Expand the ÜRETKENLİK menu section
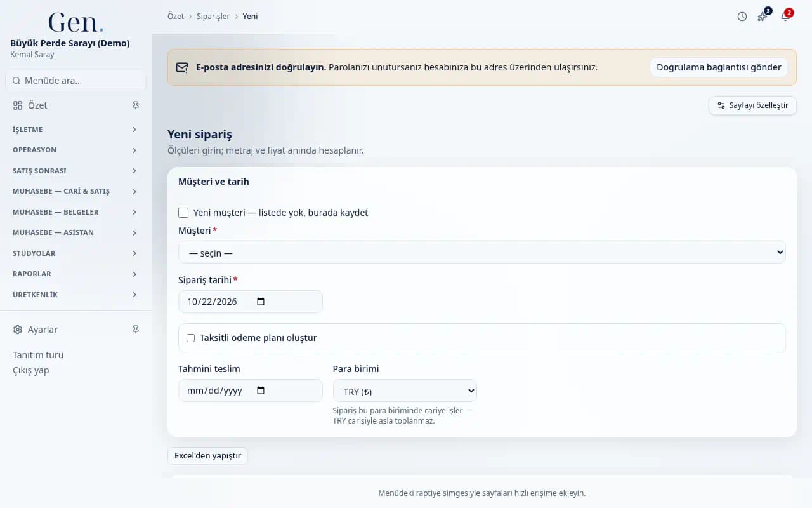Viewport: 812px width, 508px height. 75,295
